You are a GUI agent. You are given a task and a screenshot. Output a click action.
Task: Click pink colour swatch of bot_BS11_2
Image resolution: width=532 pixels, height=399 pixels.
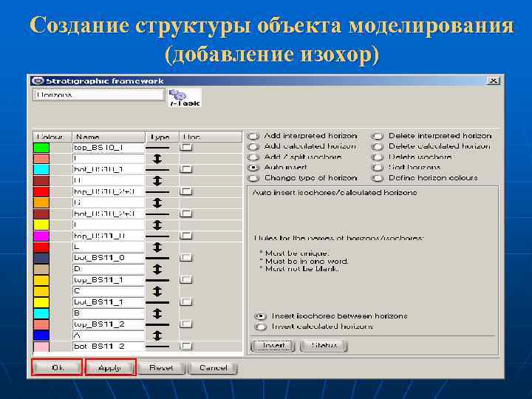coord(41,347)
